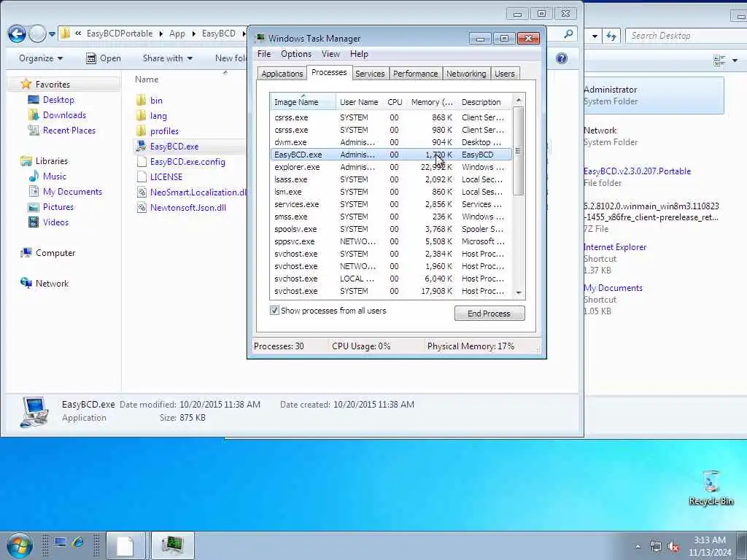This screenshot has width=747, height=560.
Task: Open the Share with dropdown
Action: click(167, 58)
